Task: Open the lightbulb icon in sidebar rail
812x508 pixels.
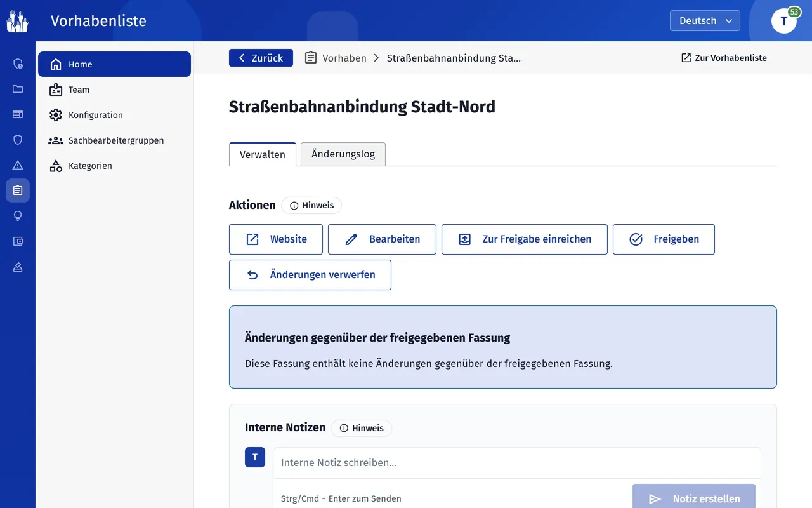Action: click(18, 216)
